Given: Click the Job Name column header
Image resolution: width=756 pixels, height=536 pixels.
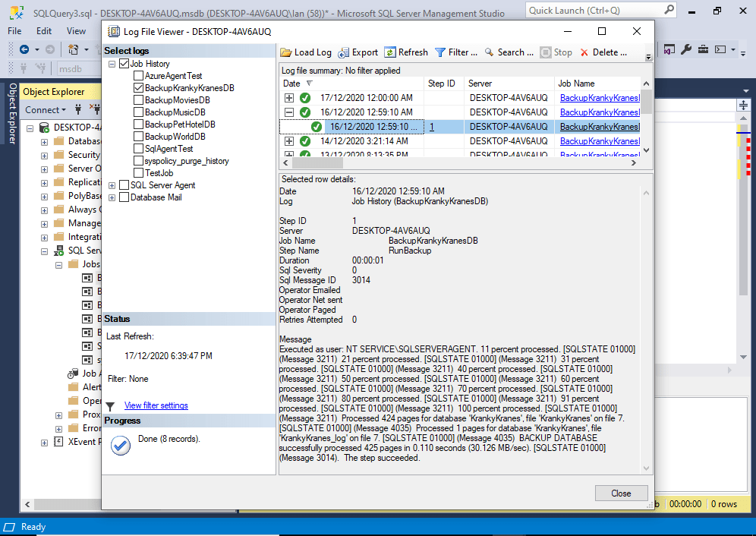Looking at the screenshot, I should coord(597,84).
